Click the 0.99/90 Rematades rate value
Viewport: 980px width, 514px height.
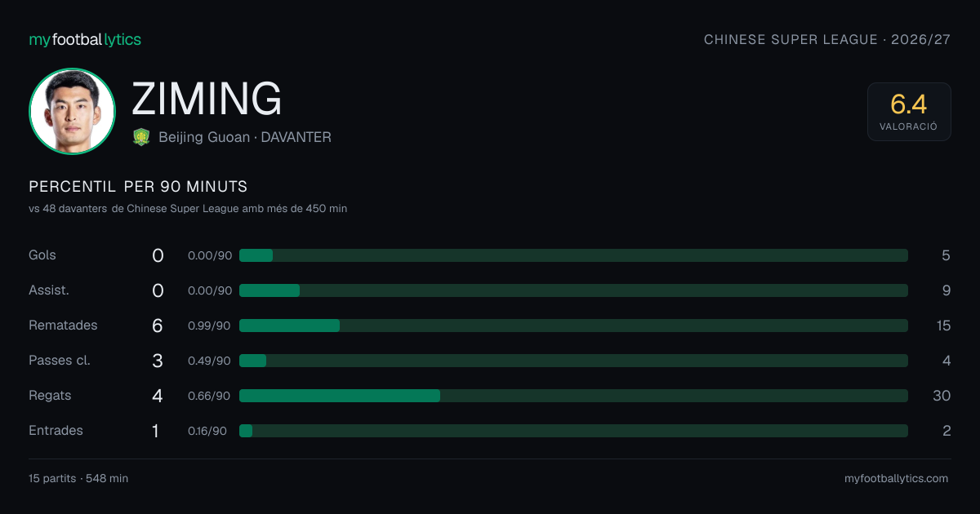(209, 326)
